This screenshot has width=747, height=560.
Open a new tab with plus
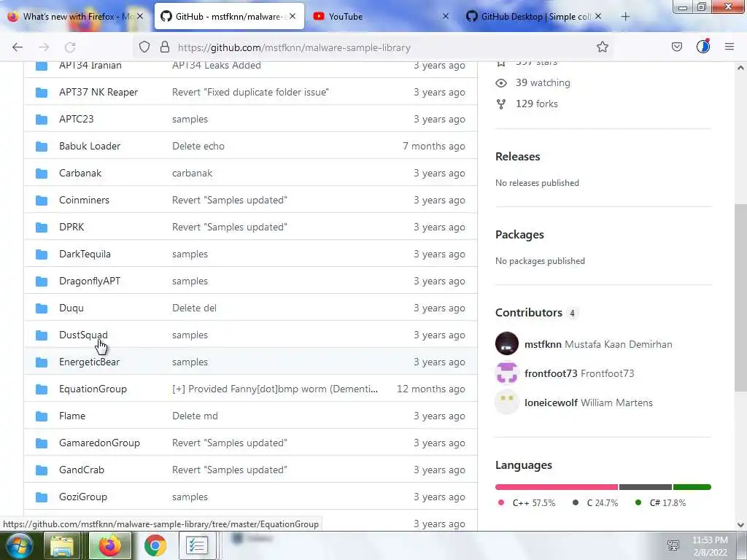(x=625, y=17)
